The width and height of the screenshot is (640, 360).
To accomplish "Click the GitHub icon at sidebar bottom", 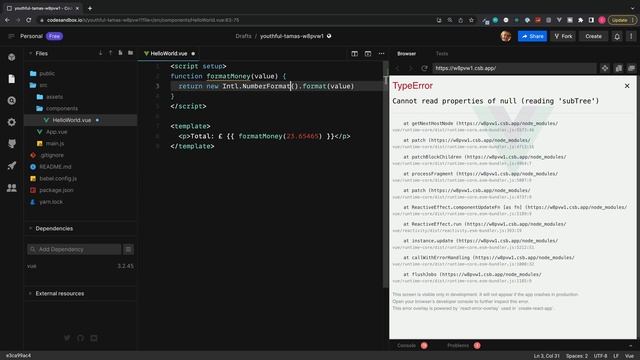I will (80, 338).
